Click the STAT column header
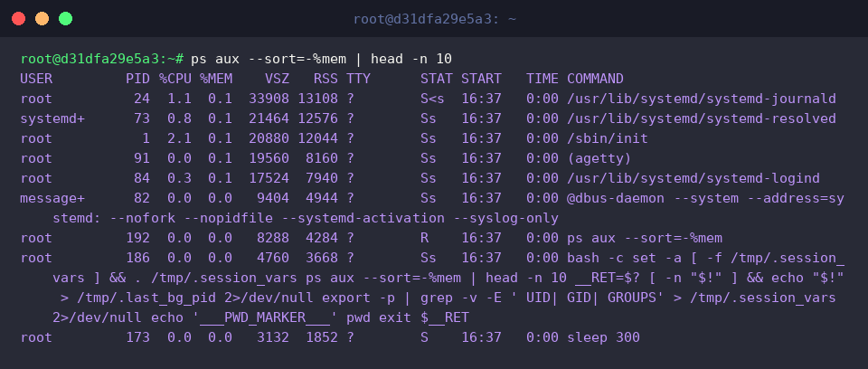The height and width of the screenshot is (369, 868). (436, 79)
